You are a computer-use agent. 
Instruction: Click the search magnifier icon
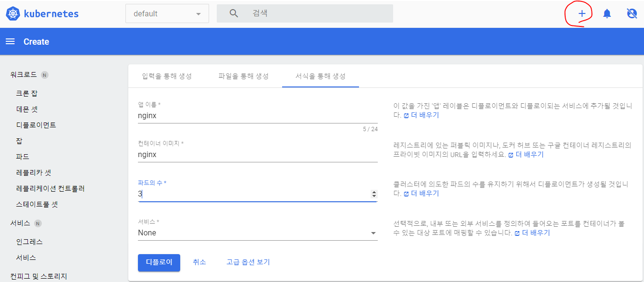tap(234, 13)
